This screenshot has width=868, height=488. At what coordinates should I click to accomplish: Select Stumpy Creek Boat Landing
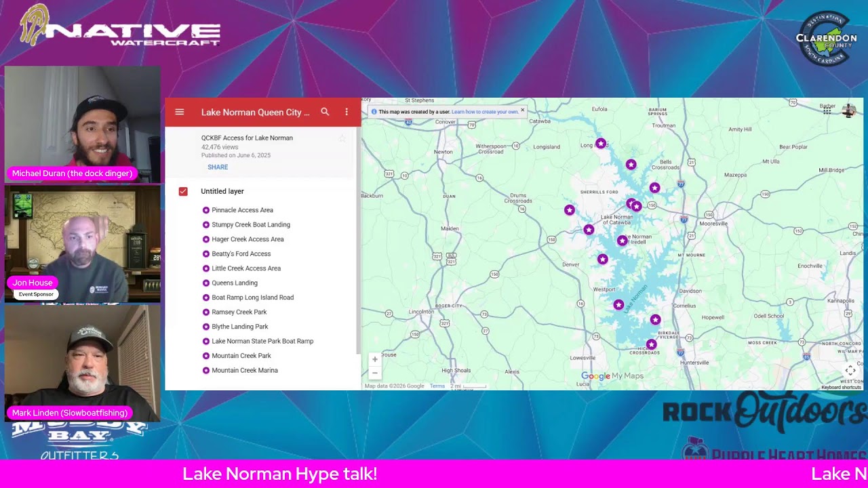(251, 225)
